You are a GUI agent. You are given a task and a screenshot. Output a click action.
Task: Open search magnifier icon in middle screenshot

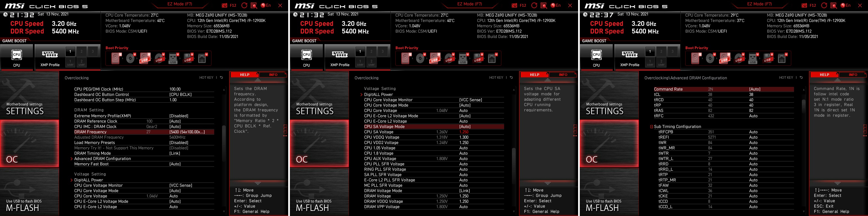(x=544, y=5)
